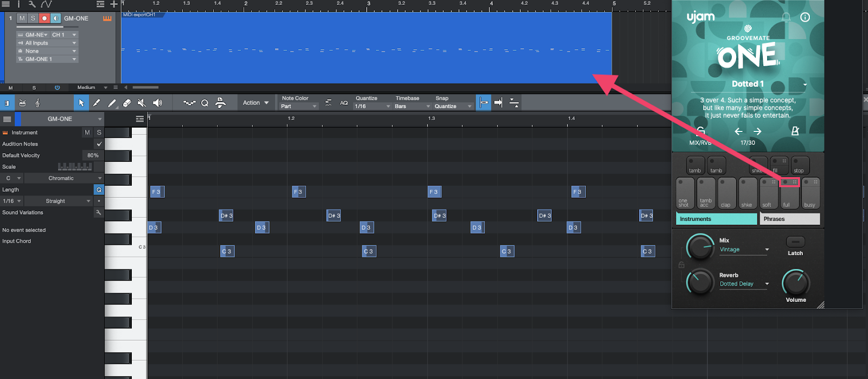Switch to drum editor view icon
This screenshot has width=868, height=379.
22,103
